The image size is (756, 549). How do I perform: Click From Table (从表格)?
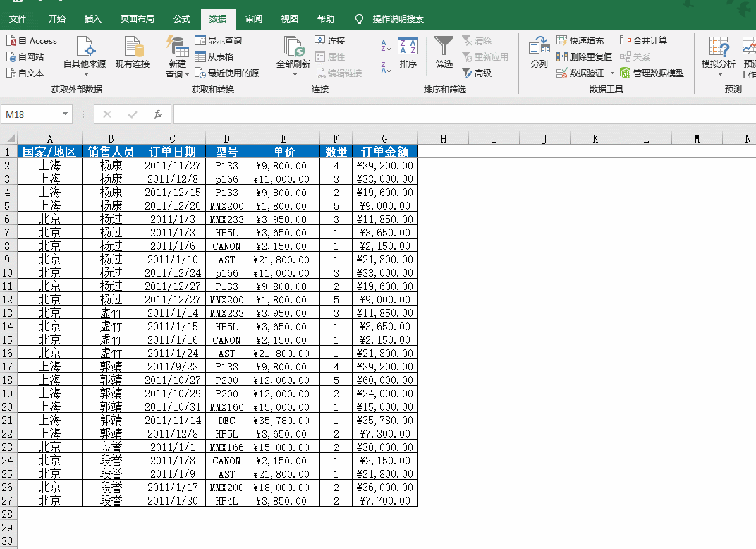pyautogui.click(x=214, y=57)
